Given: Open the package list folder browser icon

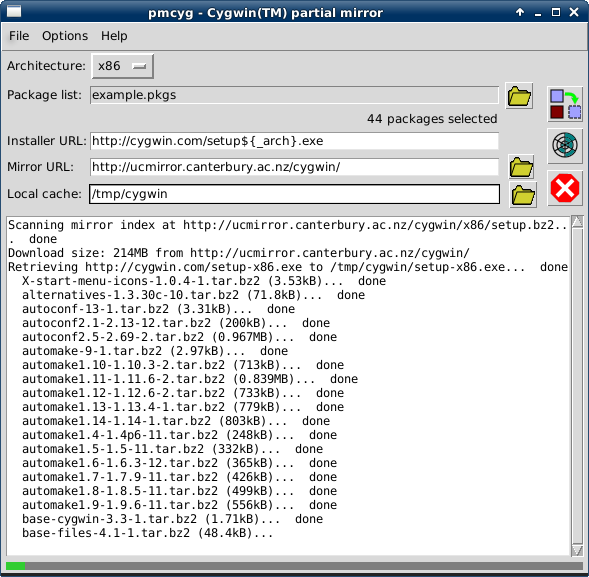Looking at the screenshot, I should [519, 96].
